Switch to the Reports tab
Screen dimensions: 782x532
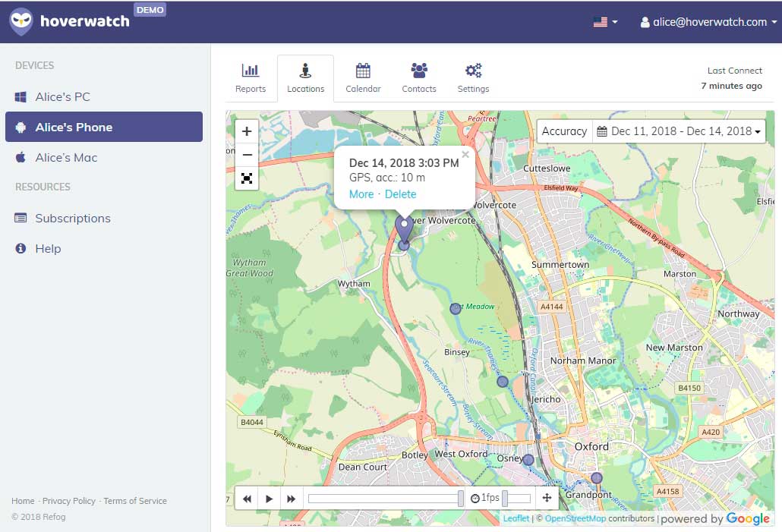tap(251, 78)
